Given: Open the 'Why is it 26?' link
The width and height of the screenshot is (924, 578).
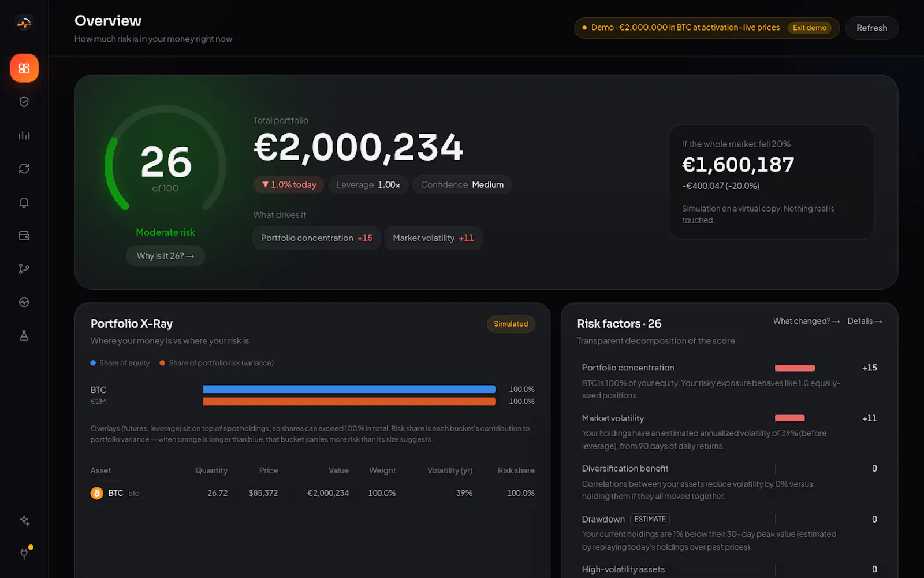Looking at the screenshot, I should 165,255.
